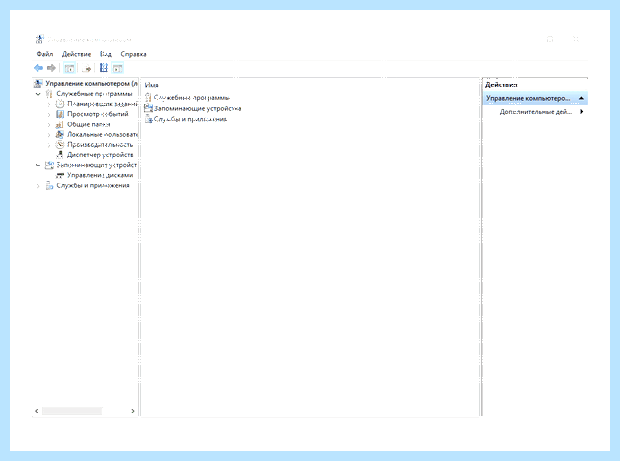Click the tree pane's right scroll arrow
Image resolution: width=620 pixels, height=461 pixels.
pos(133,411)
